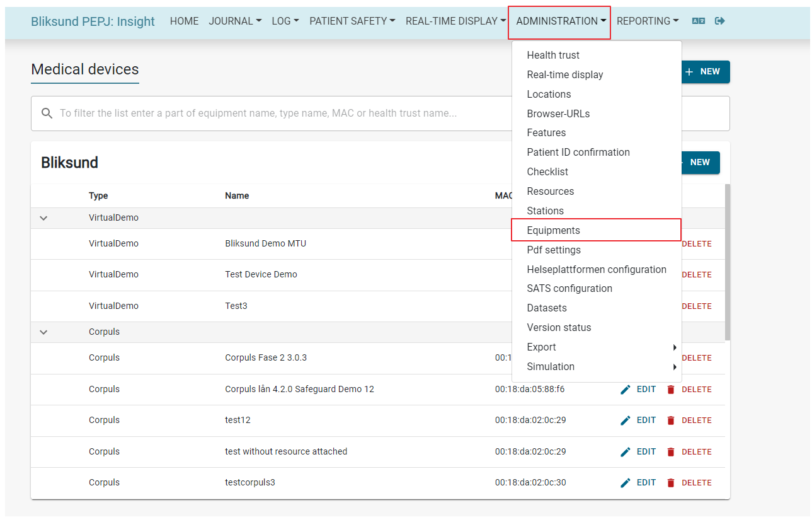This screenshot has height=522, width=812.
Task: Go to HOME in navbar
Action: pyautogui.click(x=184, y=21)
